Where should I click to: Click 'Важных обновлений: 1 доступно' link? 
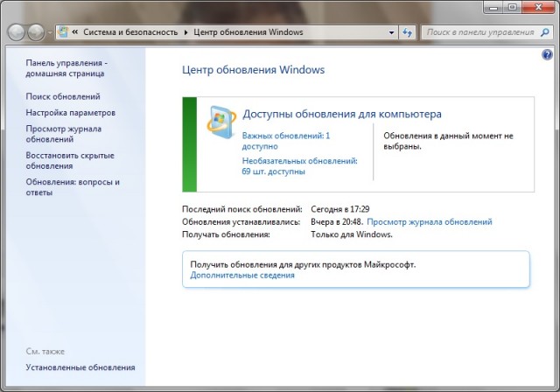[x=286, y=141]
